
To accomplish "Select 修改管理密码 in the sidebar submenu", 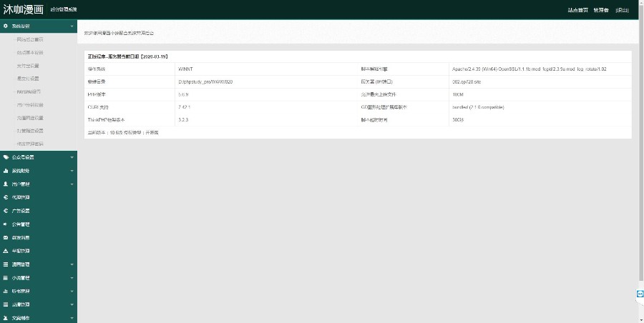I will tap(30, 144).
